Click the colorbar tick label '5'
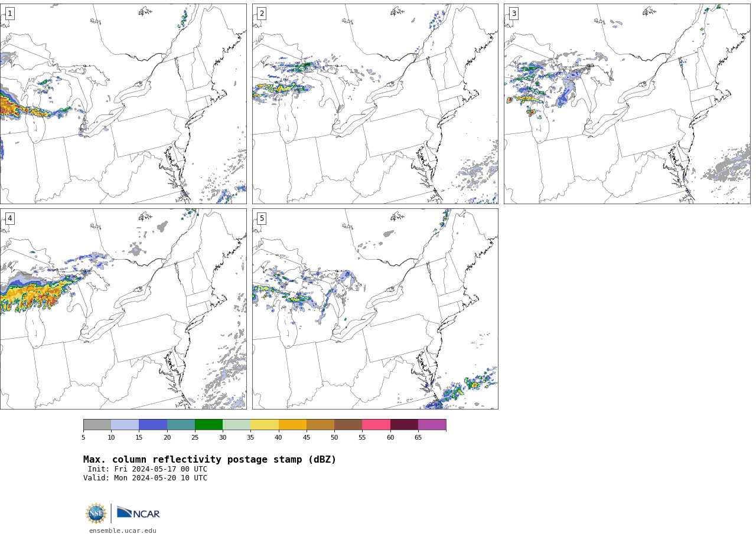The image size is (756, 537). (83, 437)
